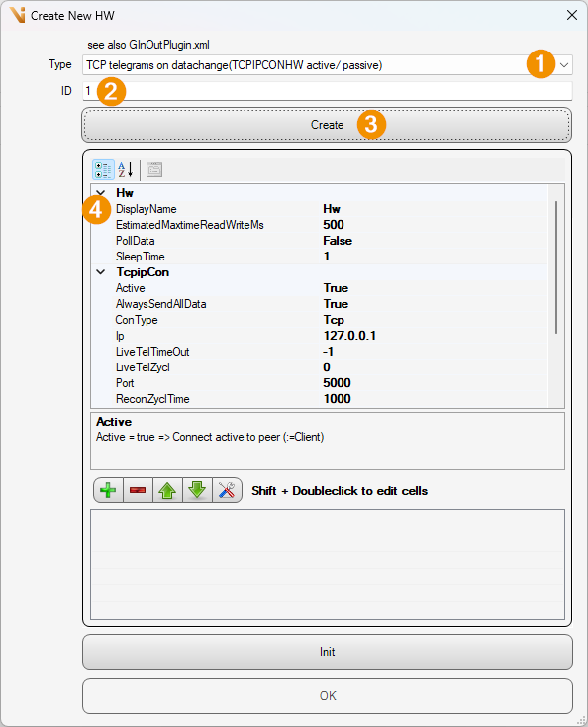Collapse the Hw property category
This screenshot has width=588, height=727.
(x=101, y=193)
